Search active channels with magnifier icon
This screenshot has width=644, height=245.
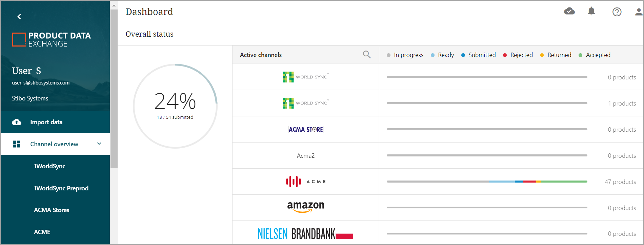(367, 55)
